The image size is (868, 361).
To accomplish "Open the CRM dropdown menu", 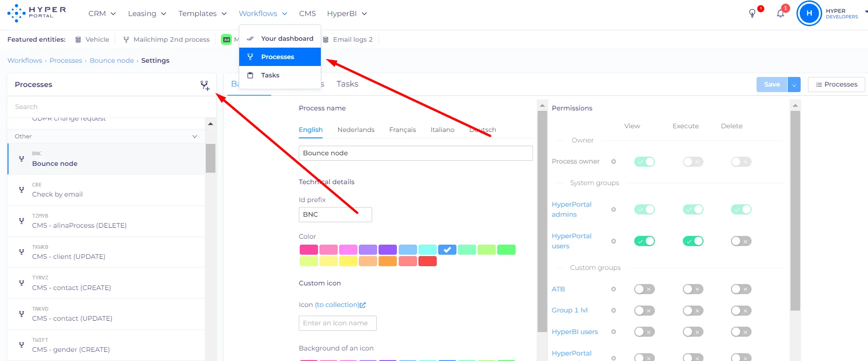I will coord(102,13).
